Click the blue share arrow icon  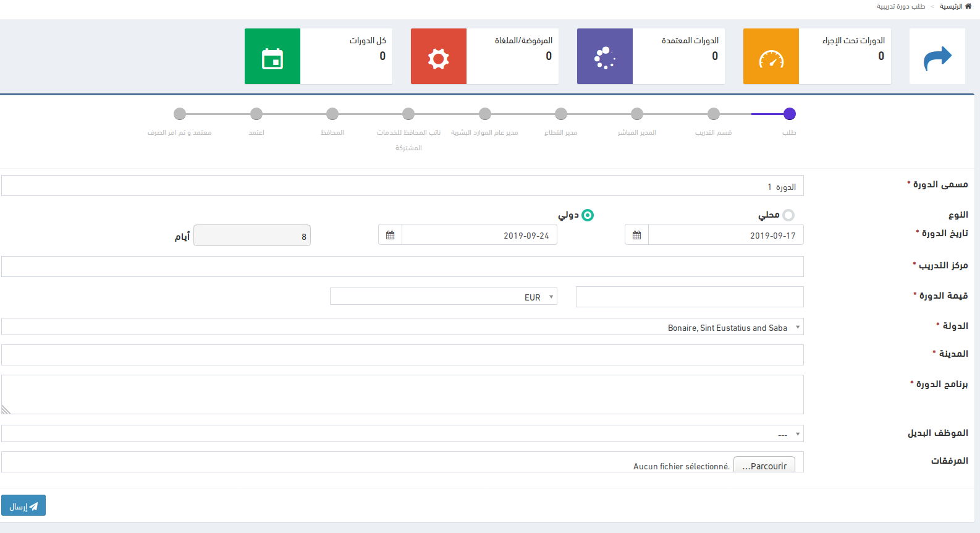[937, 58]
